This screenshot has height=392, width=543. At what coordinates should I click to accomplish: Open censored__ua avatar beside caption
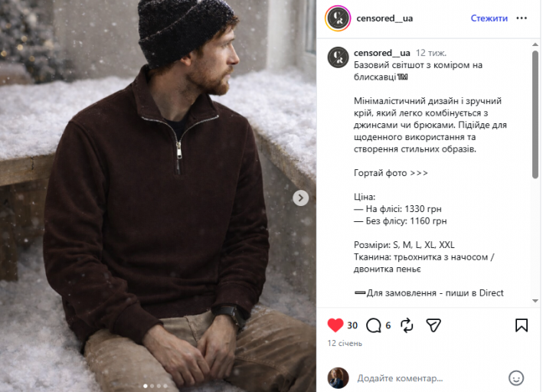point(338,57)
